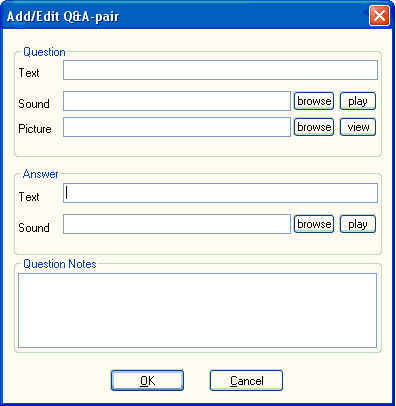Confirm the dialog with OK
396x406 pixels.
pos(147,380)
